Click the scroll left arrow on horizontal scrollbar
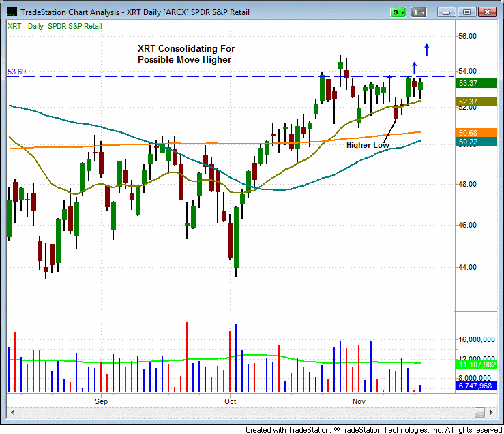 [x=12, y=412]
